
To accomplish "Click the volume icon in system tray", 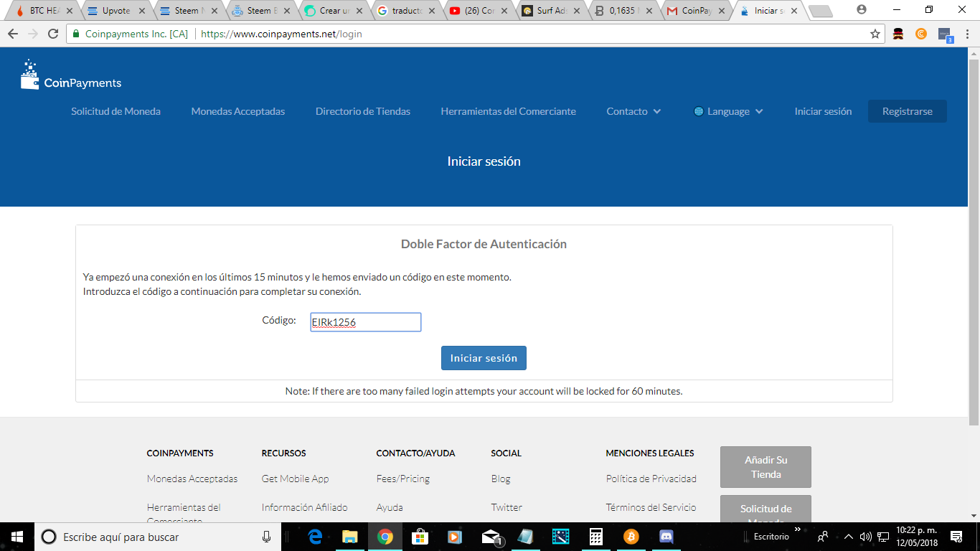I will tap(866, 537).
